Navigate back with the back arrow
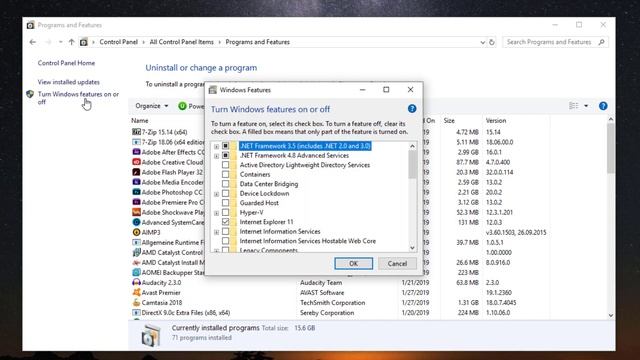The width and height of the screenshot is (640, 360). click(x=33, y=42)
